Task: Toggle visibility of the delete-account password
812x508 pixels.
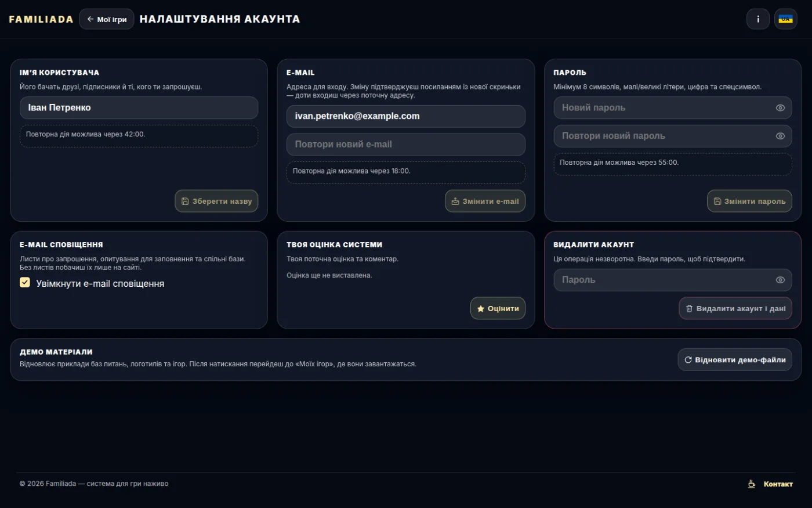Action: (x=780, y=280)
